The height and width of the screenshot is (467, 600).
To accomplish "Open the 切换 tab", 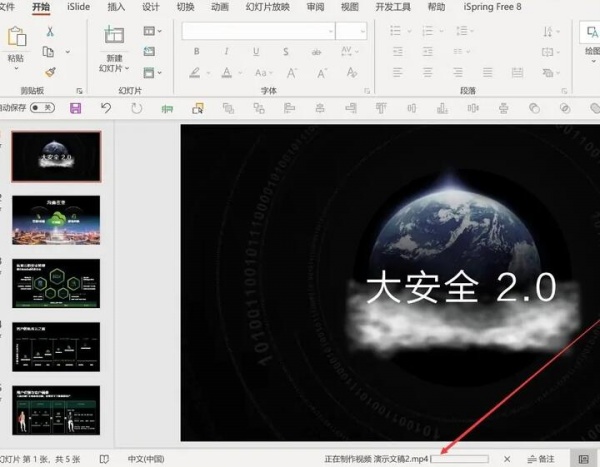I will (185, 7).
